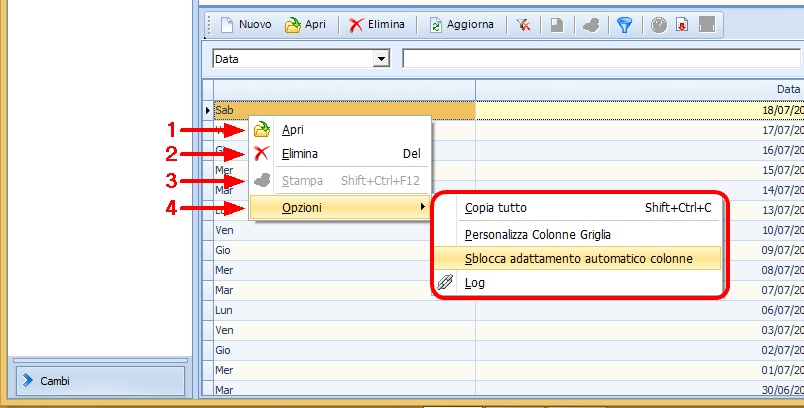804x408 pixels.
Task: Expand the Opzioni submenu arrow
Action: [x=423, y=207]
